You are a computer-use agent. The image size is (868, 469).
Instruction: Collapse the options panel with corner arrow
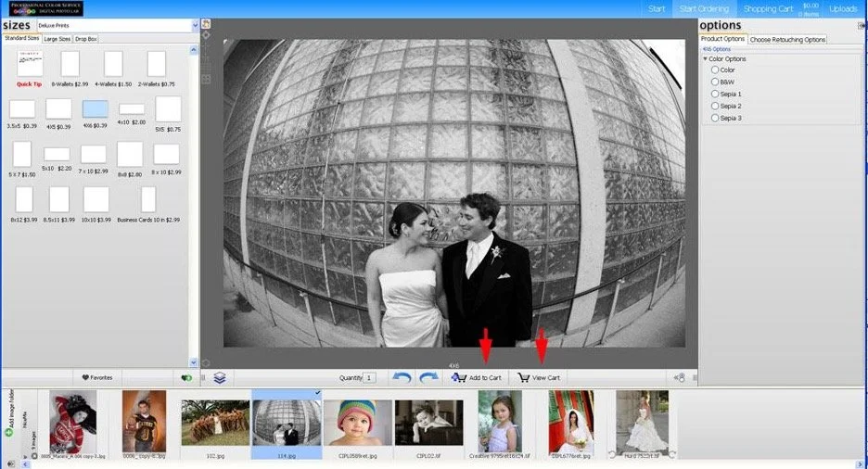pos(862,25)
